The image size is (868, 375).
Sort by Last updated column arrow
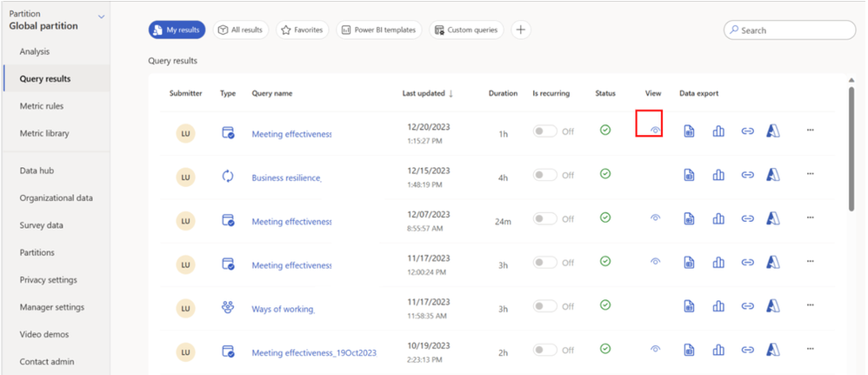coord(451,94)
